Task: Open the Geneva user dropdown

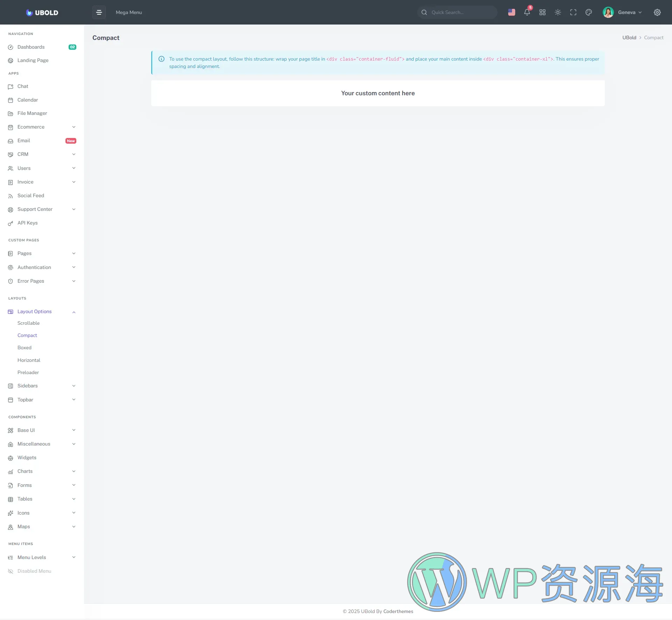Action: 623,12
